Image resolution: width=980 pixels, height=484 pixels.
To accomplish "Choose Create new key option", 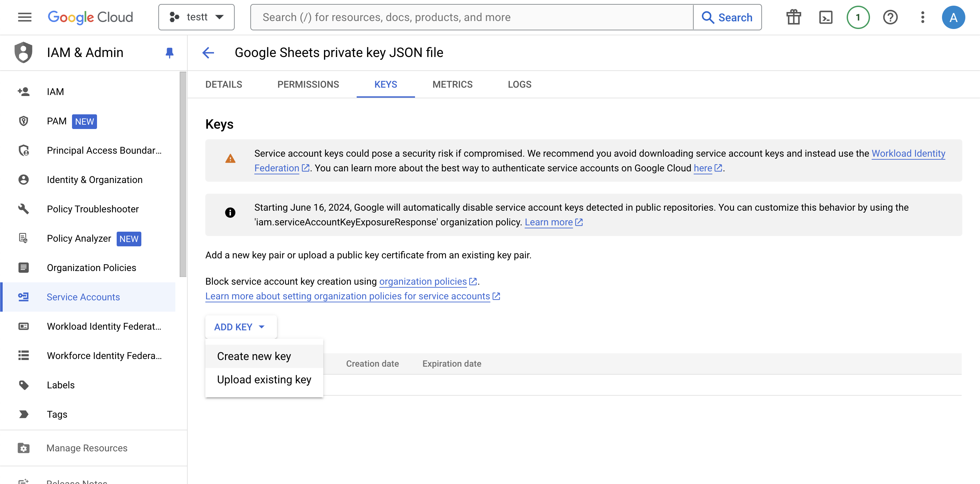I will click(x=254, y=356).
